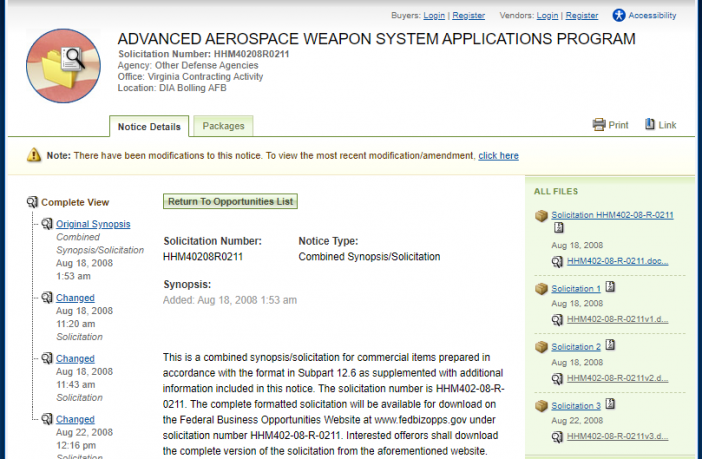The image size is (702, 459).
Task: Open HHM402-08-R-0211v3.d... file link
Action: tap(617, 436)
